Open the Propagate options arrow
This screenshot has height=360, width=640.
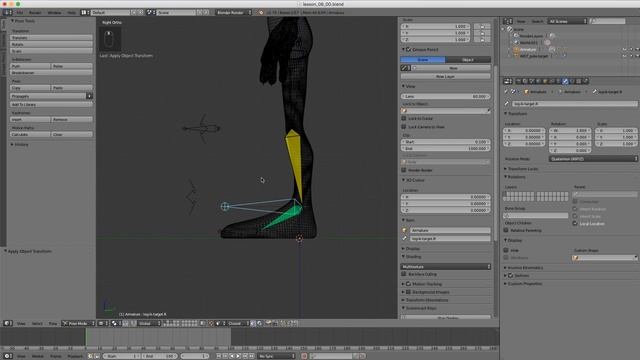(x=89, y=96)
